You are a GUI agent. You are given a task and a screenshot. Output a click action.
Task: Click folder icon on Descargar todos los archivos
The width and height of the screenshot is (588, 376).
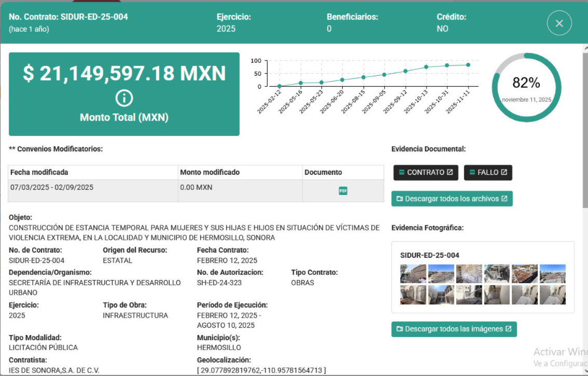(x=400, y=199)
